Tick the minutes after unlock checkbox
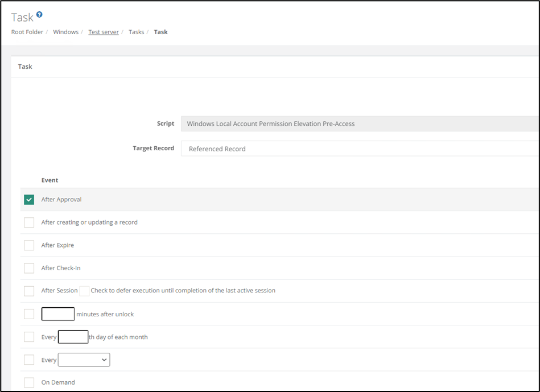This screenshot has width=540, height=392. [x=29, y=314]
